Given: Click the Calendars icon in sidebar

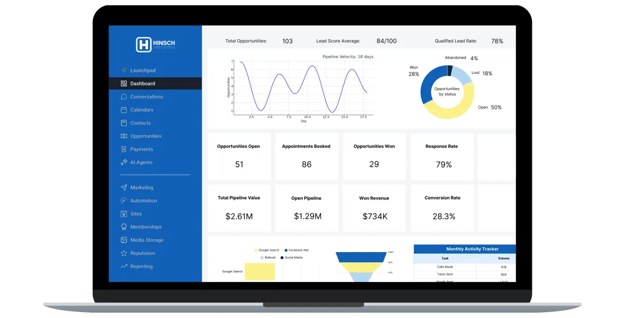Looking at the screenshot, I should tap(123, 110).
